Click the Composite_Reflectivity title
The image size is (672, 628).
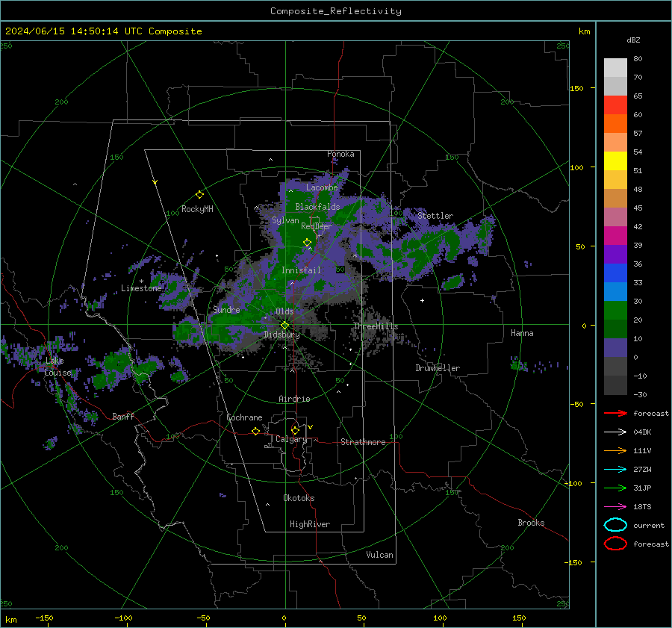pos(335,11)
